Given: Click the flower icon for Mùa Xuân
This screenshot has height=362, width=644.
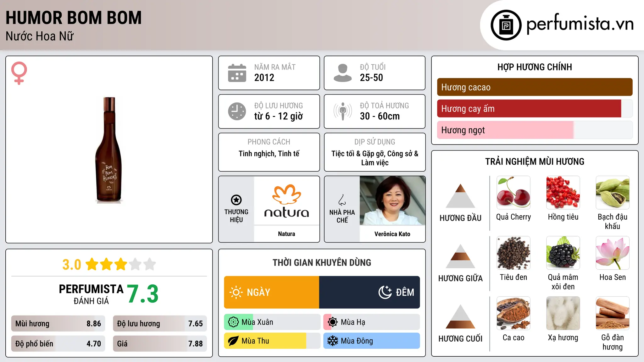Looking at the screenshot, I should tap(233, 322).
